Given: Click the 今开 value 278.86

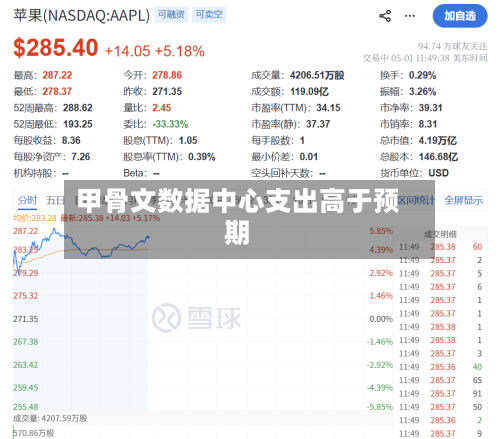Looking at the screenshot, I should [x=167, y=75].
